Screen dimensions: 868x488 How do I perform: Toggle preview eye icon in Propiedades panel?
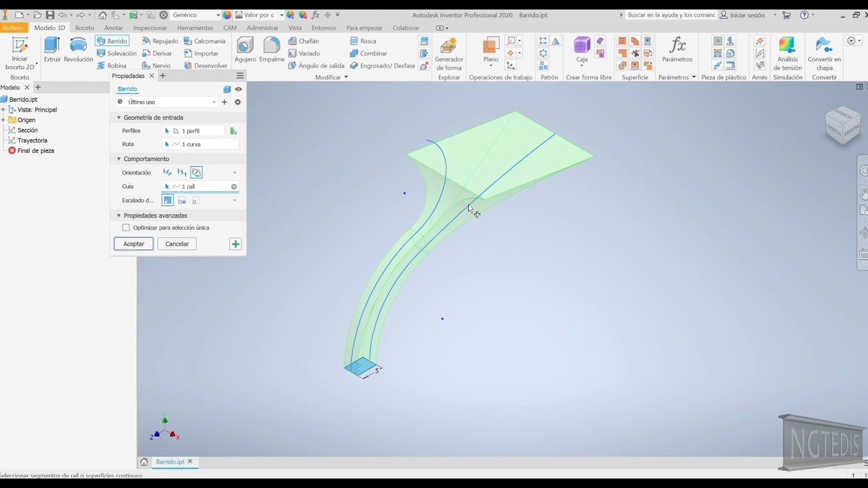point(238,89)
